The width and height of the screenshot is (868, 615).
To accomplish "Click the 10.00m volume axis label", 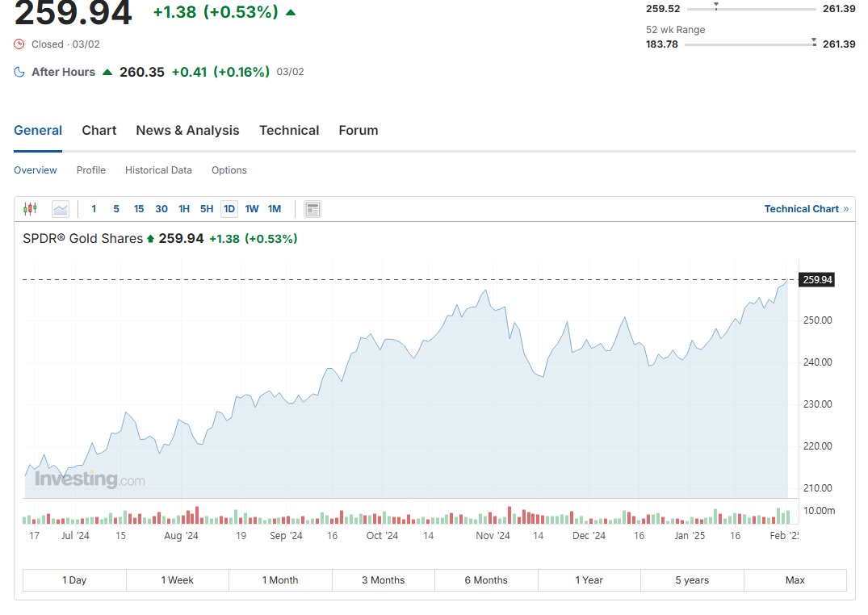I will [x=820, y=510].
